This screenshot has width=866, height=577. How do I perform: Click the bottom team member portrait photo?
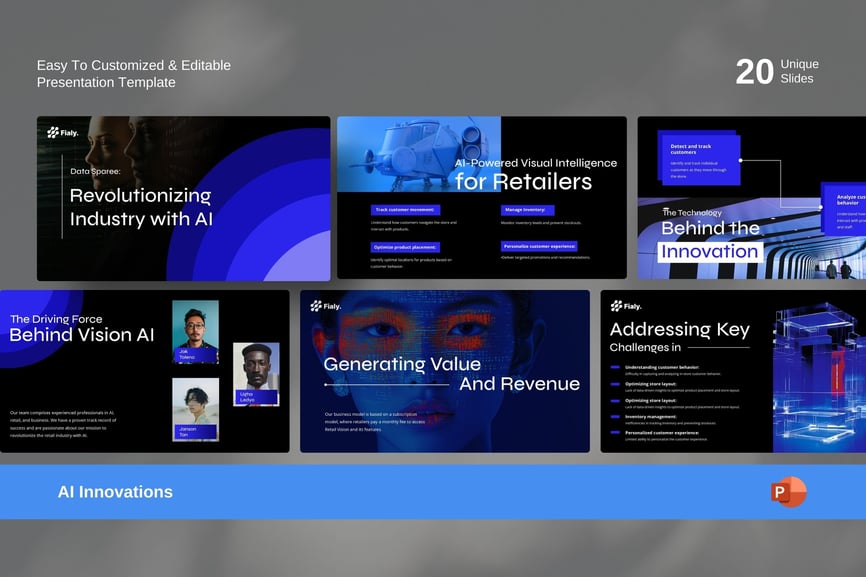point(195,409)
